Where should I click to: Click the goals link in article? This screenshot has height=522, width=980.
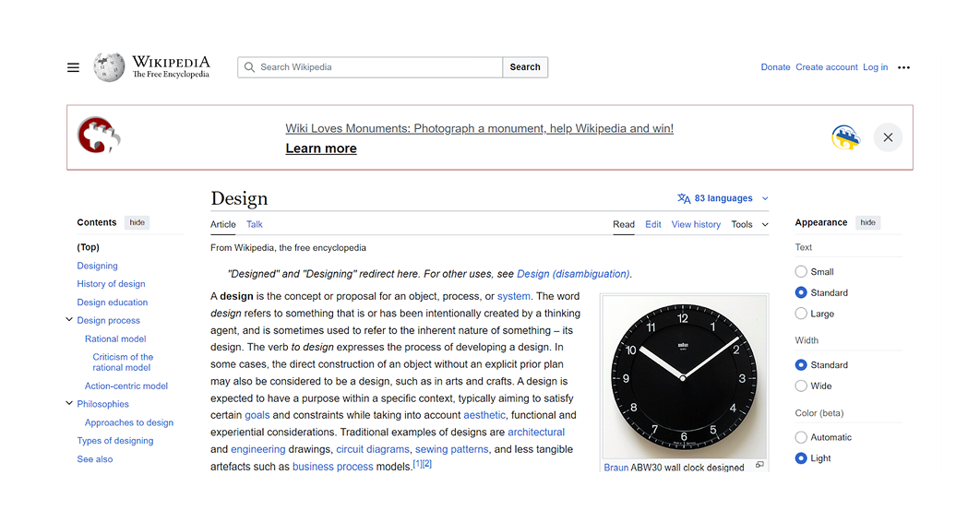(x=257, y=415)
